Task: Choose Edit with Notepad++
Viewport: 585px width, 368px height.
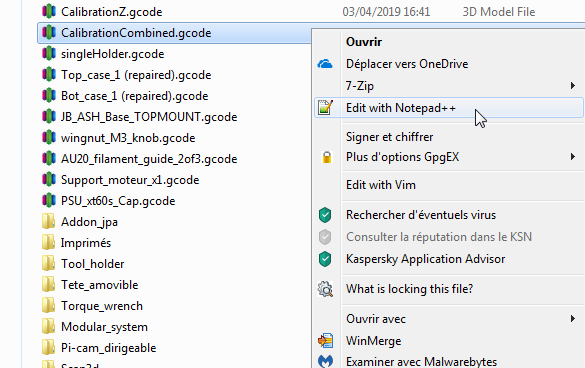Action: coord(401,108)
